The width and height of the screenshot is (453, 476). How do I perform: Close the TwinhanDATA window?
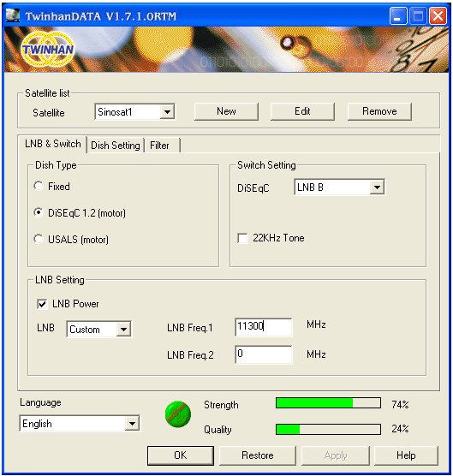(x=438, y=16)
